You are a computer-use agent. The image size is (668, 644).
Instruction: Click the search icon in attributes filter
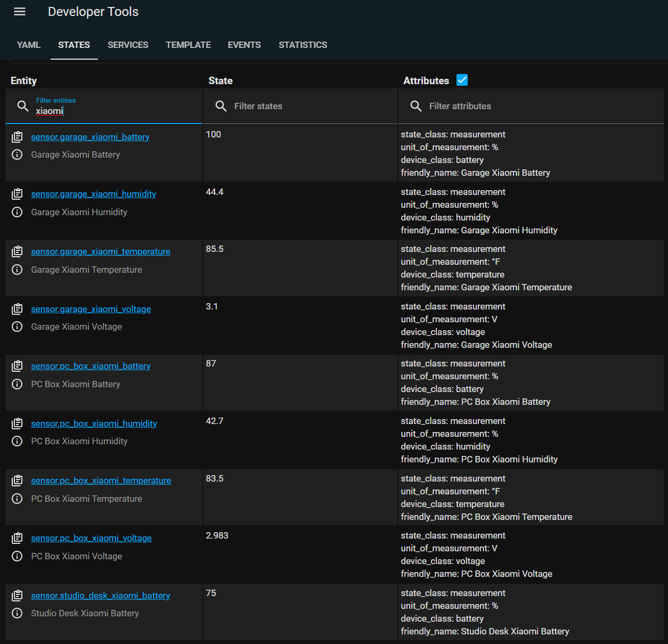point(416,106)
